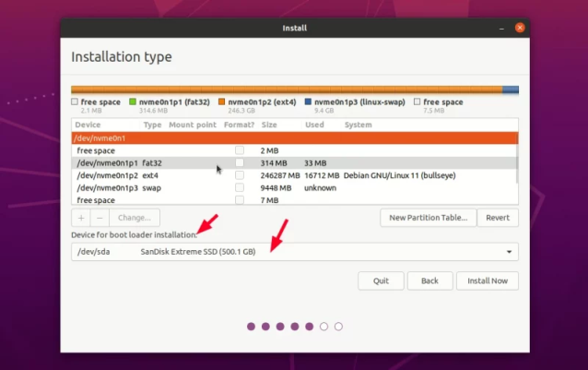The height and width of the screenshot is (370, 588).
Task: Quit the installer
Action: point(381,280)
